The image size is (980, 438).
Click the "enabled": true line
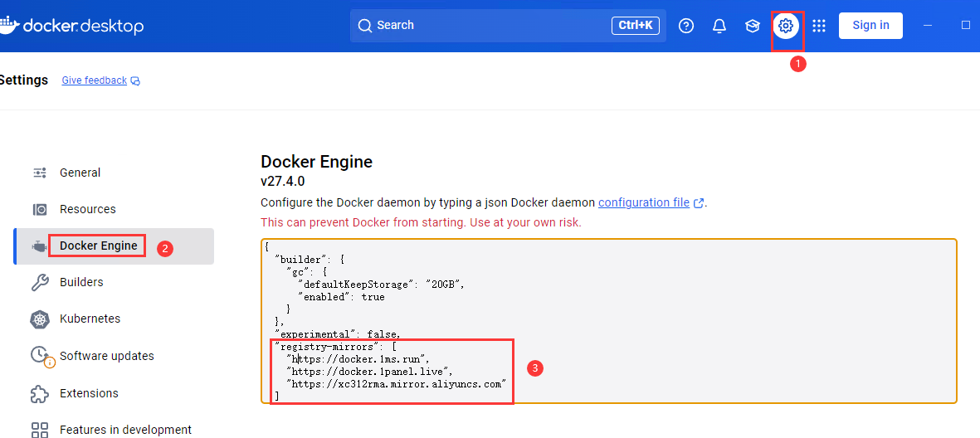(x=341, y=298)
